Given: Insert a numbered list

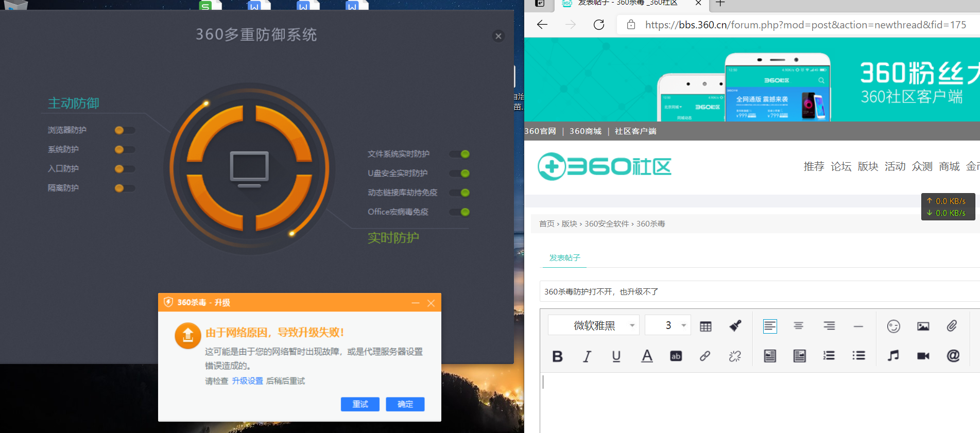Looking at the screenshot, I should point(829,356).
